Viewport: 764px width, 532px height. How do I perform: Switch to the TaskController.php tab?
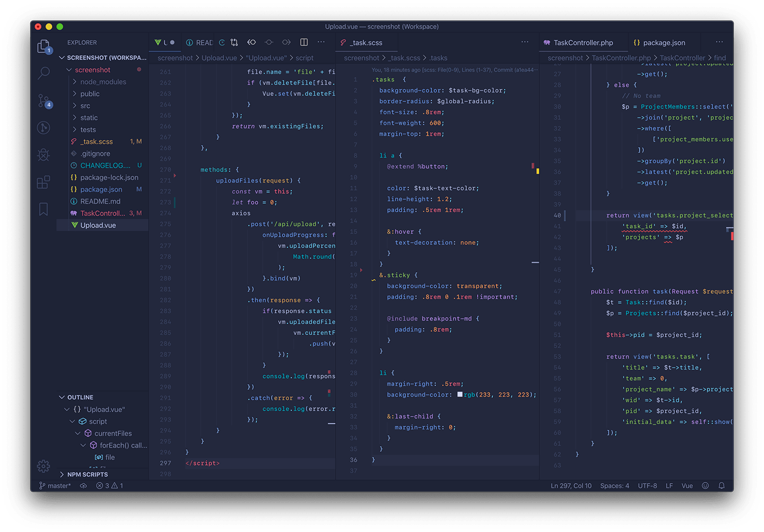pos(583,42)
